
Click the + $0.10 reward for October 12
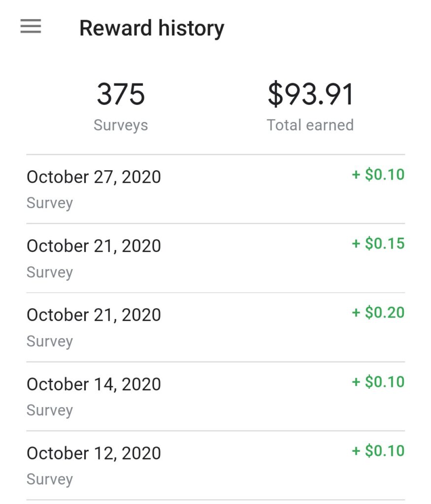click(378, 451)
